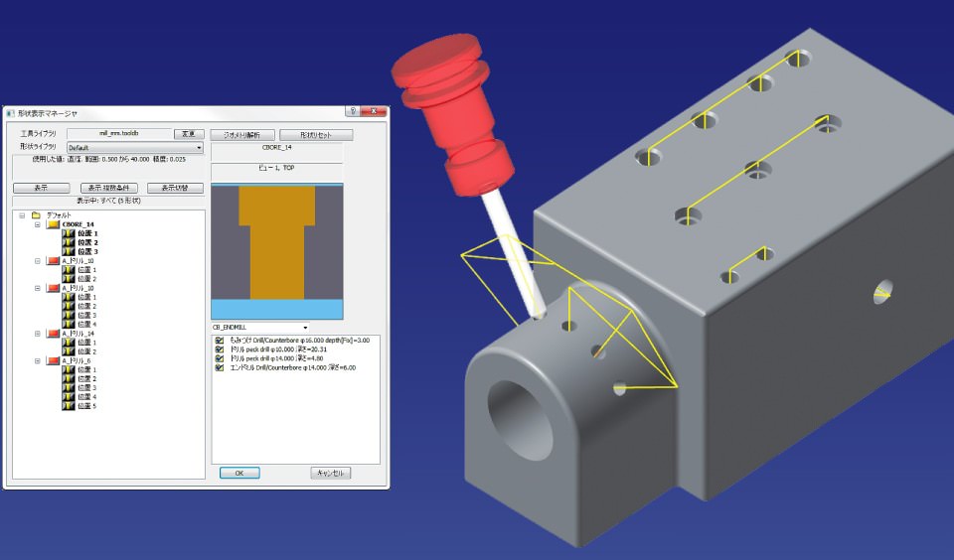Click the counterbore cross-section preview image
Viewport: 954px width, 560px height.
tap(276, 249)
